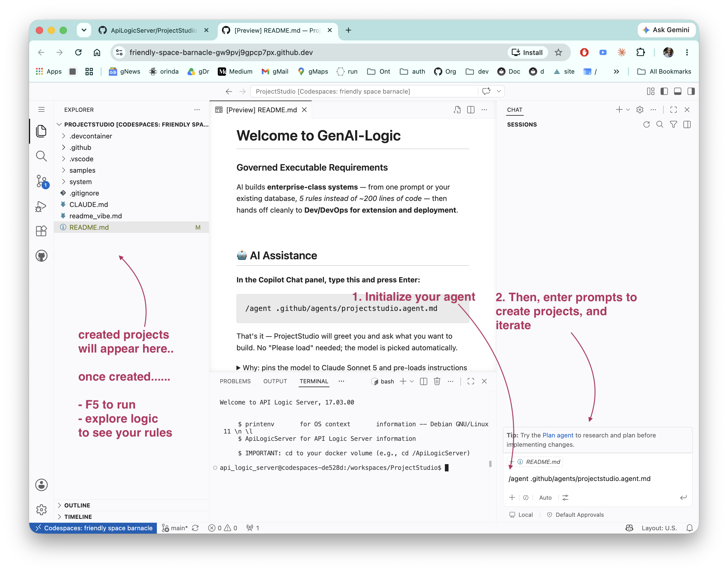The width and height of the screenshot is (728, 572).
Task: Click the Ask Gemini button
Action: pos(666,30)
